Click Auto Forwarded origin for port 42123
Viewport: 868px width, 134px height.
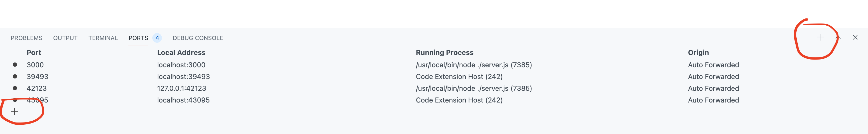[x=713, y=88]
